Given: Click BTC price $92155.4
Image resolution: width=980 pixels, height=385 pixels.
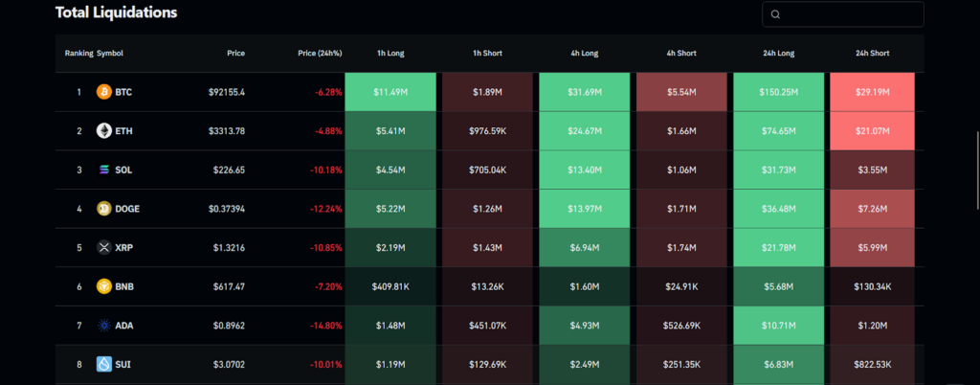Looking at the screenshot, I should point(227,92).
